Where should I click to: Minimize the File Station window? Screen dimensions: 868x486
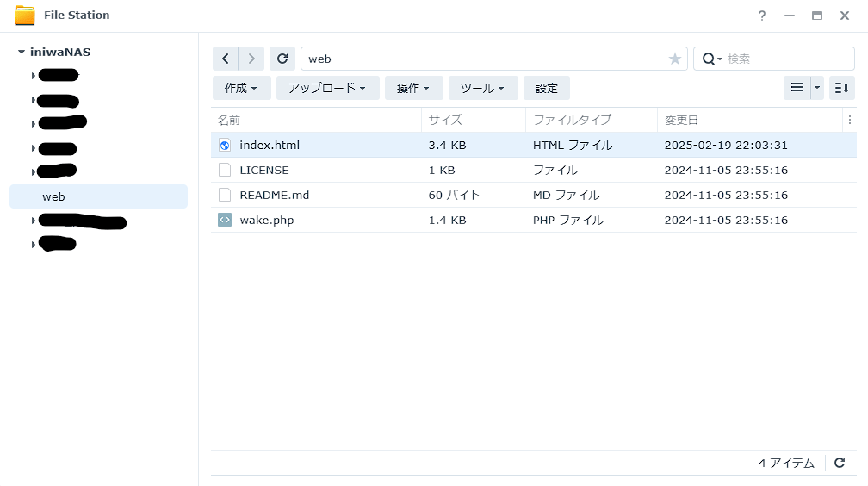click(x=790, y=16)
